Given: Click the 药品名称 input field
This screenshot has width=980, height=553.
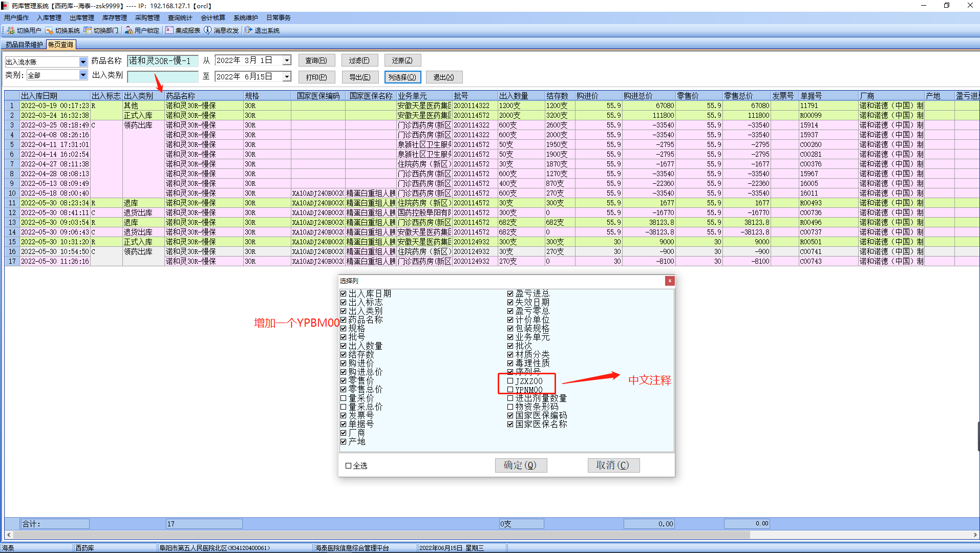Looking at the screenshot, I should 162,61.
